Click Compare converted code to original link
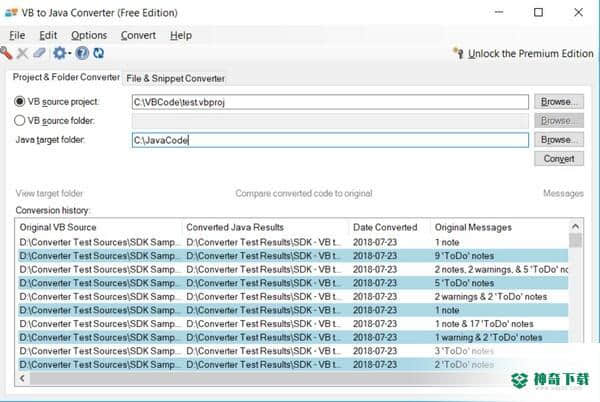600x402 pixels. 303,193
